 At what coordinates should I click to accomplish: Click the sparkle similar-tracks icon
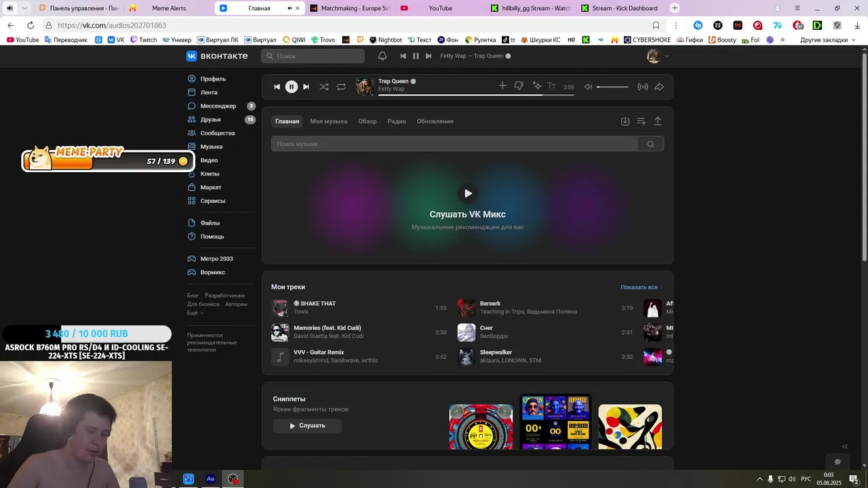[537, 85]
